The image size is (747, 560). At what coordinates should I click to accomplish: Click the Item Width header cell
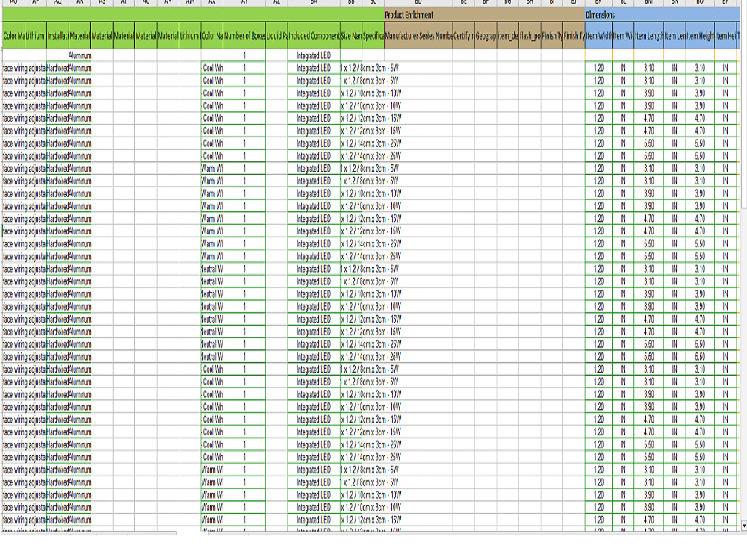point(598,35)
